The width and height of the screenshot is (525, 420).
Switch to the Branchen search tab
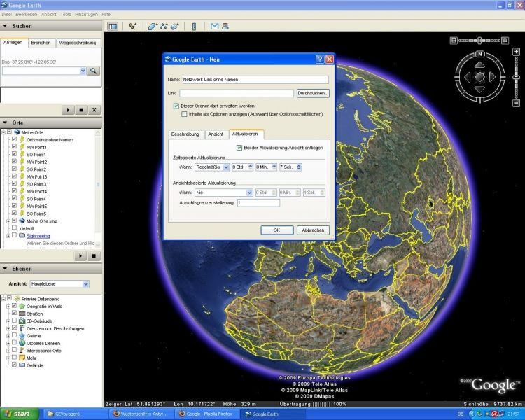pyautogui.click(x=41, y=43)
